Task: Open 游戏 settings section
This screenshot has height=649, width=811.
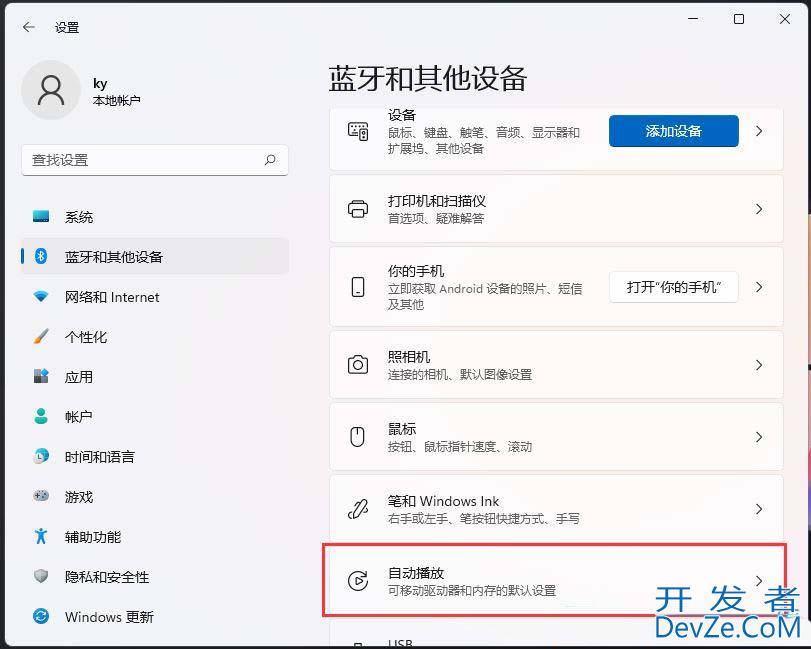Action: pyautogui.click(x=155, y=496)
